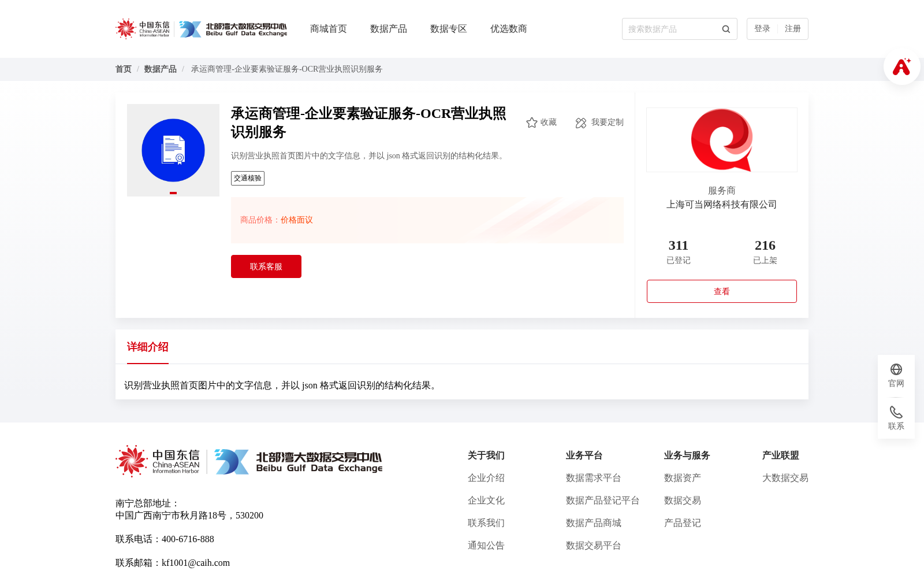The image size is (924, 578).
Task: Click the 311 已登记 count
Action: click(x=679, y=252)
